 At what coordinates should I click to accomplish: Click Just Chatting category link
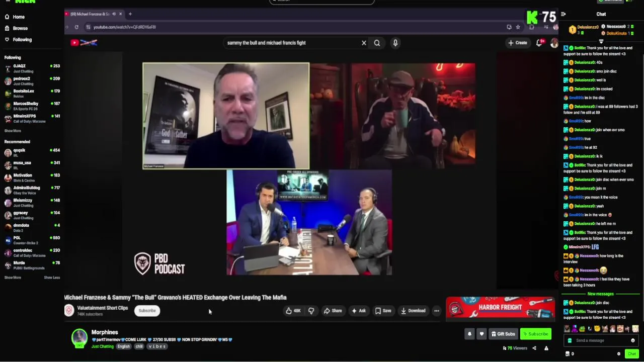pyautogui.click(x=102, y=346)
